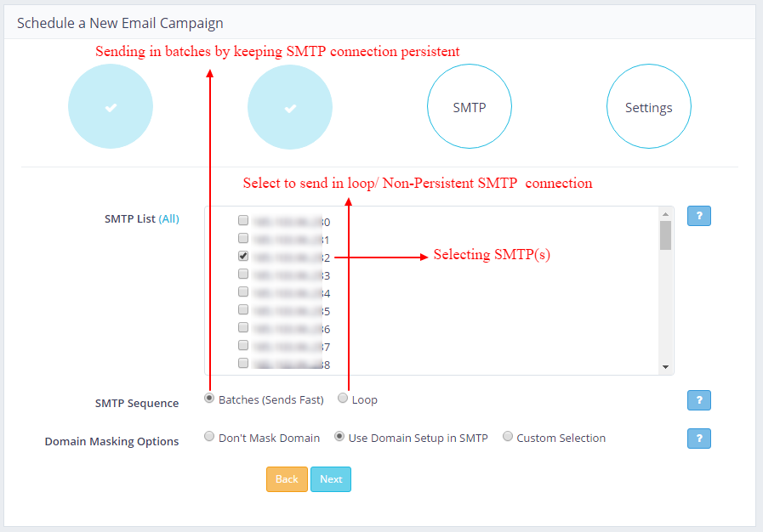Click the second completed step checkmark circle
763x532 pixels.
(x=290, y=107)
